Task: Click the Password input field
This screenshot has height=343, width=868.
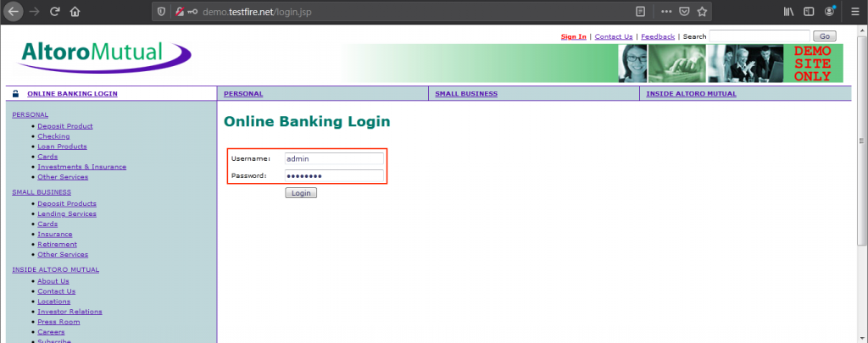Action: [x=334, y=176]
